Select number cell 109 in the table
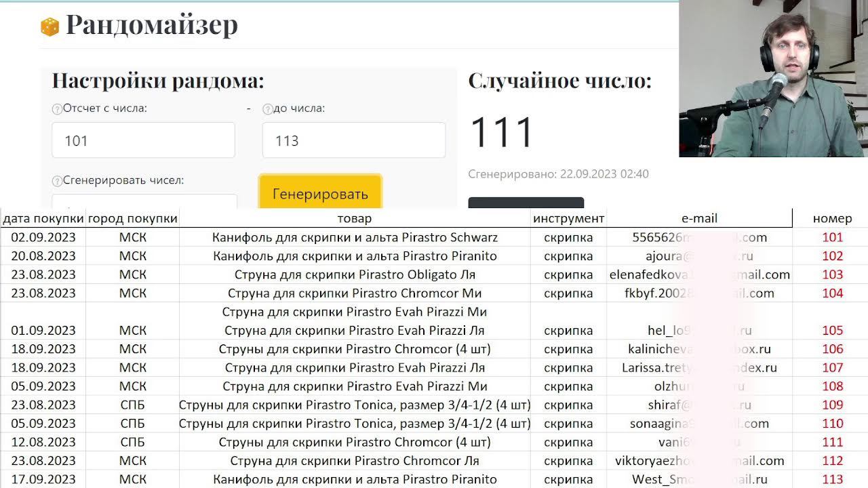 [832, 405]
